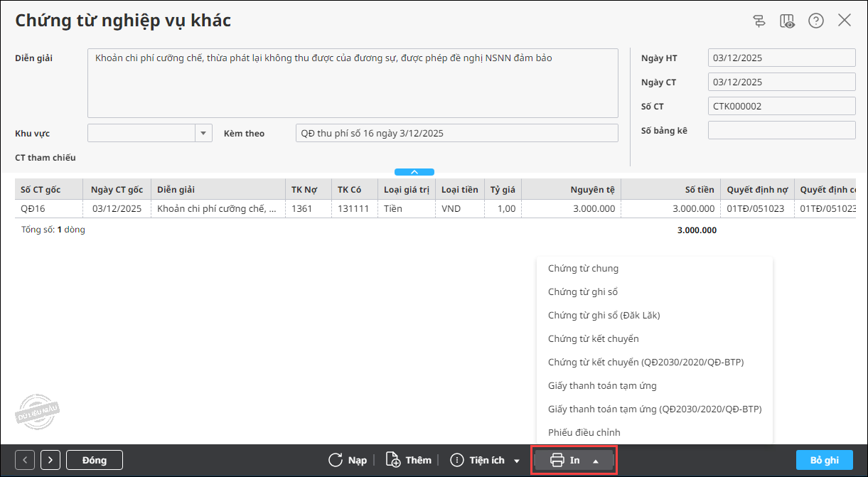Screen dimensions: 868x477
Task: Open the help question mark icon
Action: [x=816, y=21]
